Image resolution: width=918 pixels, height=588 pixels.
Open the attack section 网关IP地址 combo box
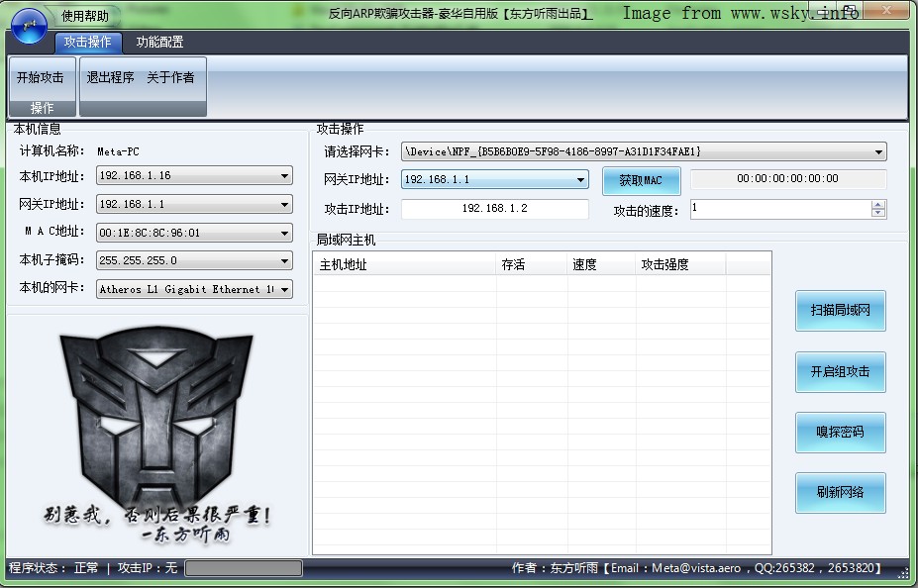coord(495,179)
